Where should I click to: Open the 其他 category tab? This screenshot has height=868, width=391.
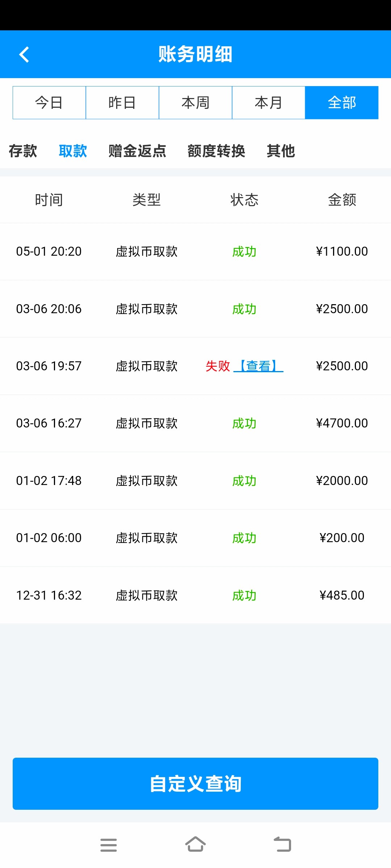(281, 151)
